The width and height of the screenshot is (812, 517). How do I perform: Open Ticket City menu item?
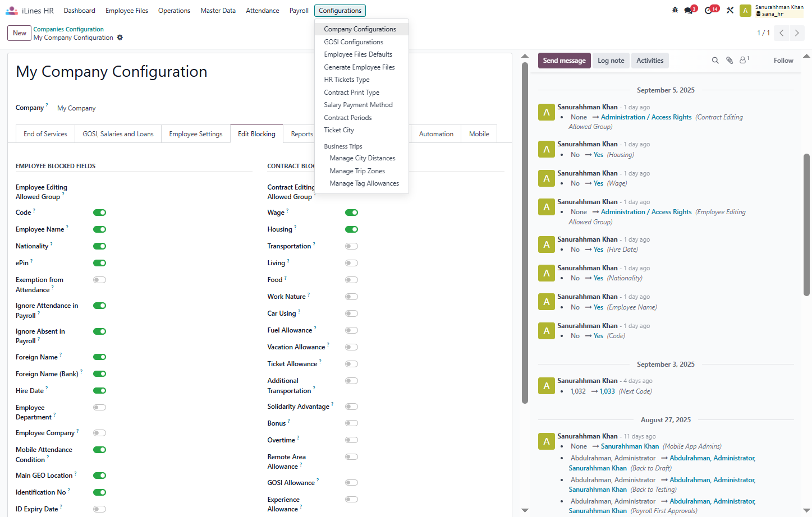[361, 130]
